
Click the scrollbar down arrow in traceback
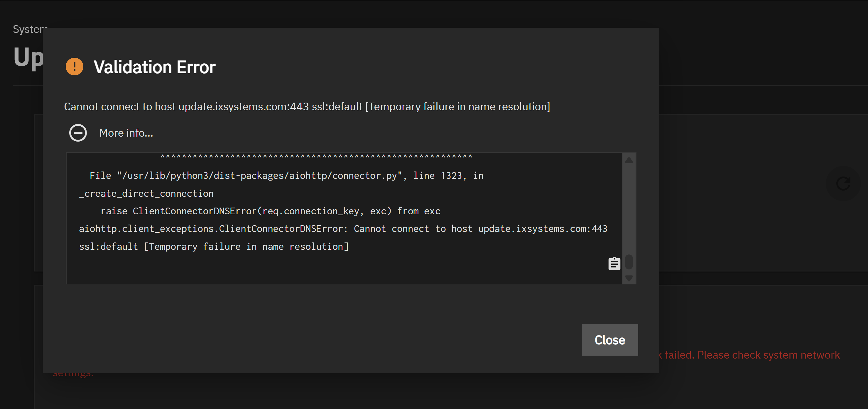629,278
